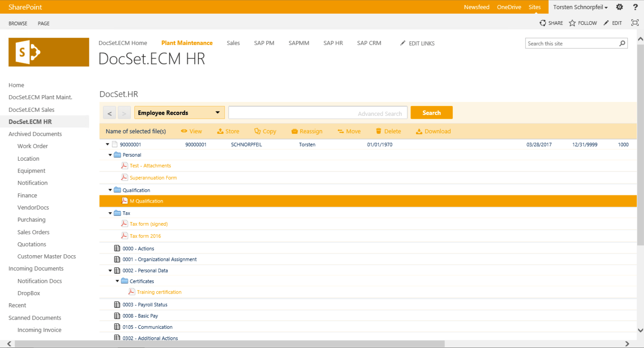Click the Advanced Search input field
The image size is (644, 348).
317,113
